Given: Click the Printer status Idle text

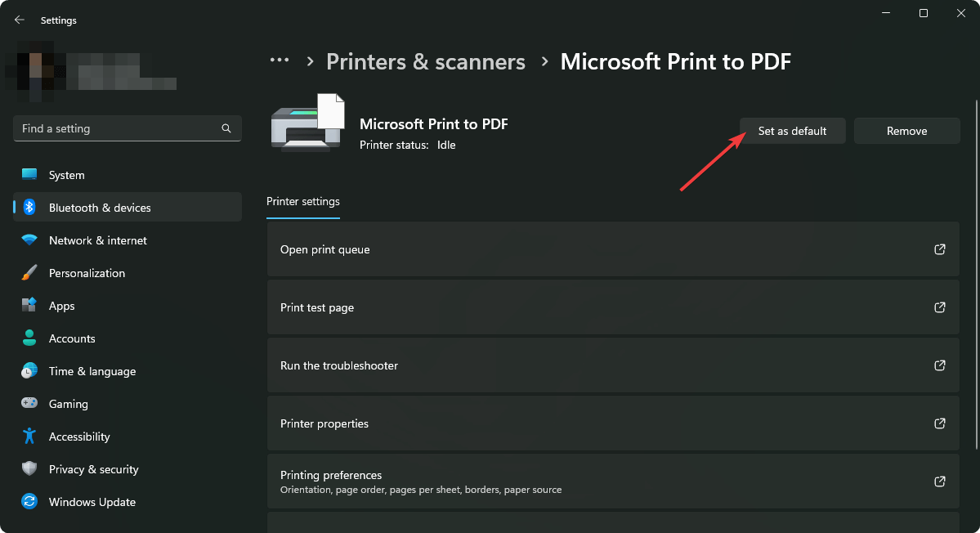Looking at the screenshot, I should (x=408, y=145).
